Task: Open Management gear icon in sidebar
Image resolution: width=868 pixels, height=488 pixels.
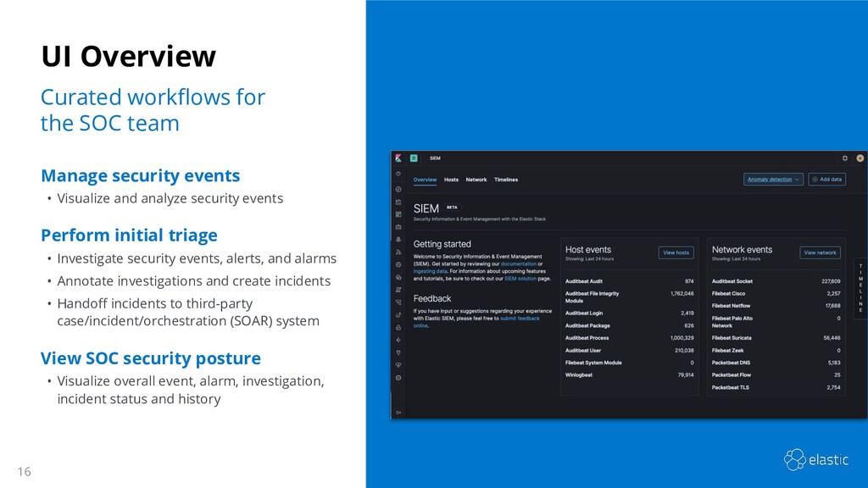Action: [x=398, y=378]
